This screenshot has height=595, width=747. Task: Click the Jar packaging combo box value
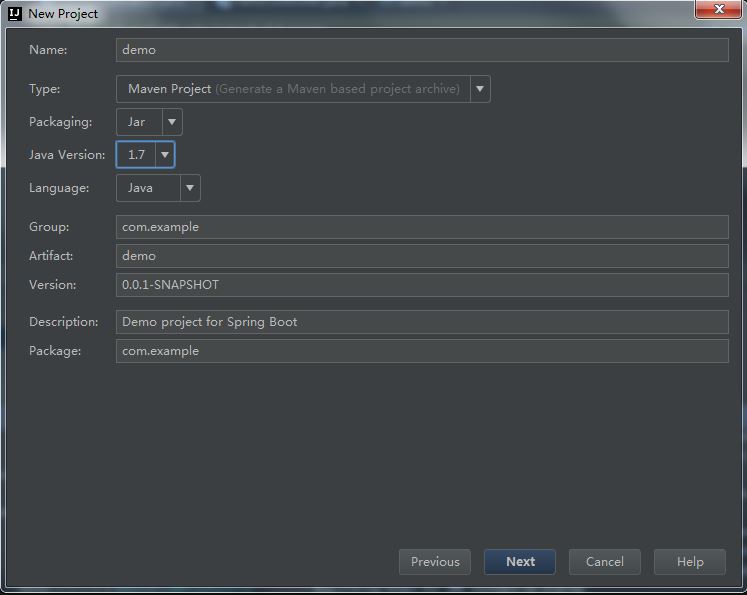tap(139, 122)
